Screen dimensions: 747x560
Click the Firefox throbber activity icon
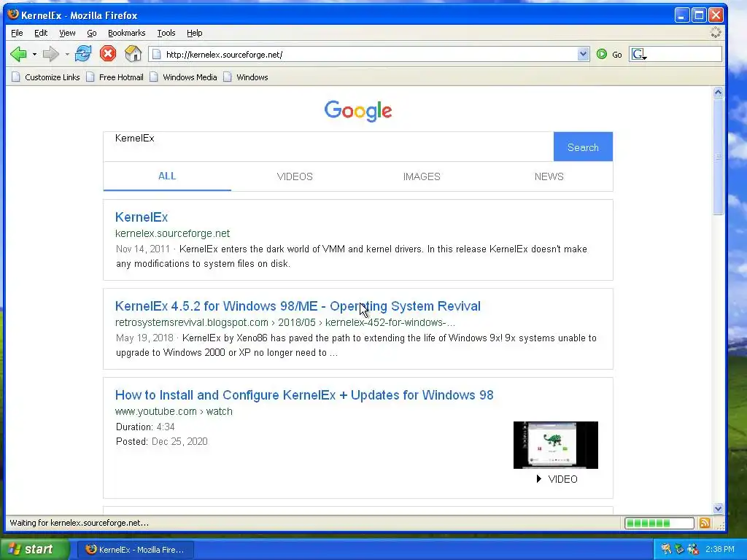click(716, 32)
